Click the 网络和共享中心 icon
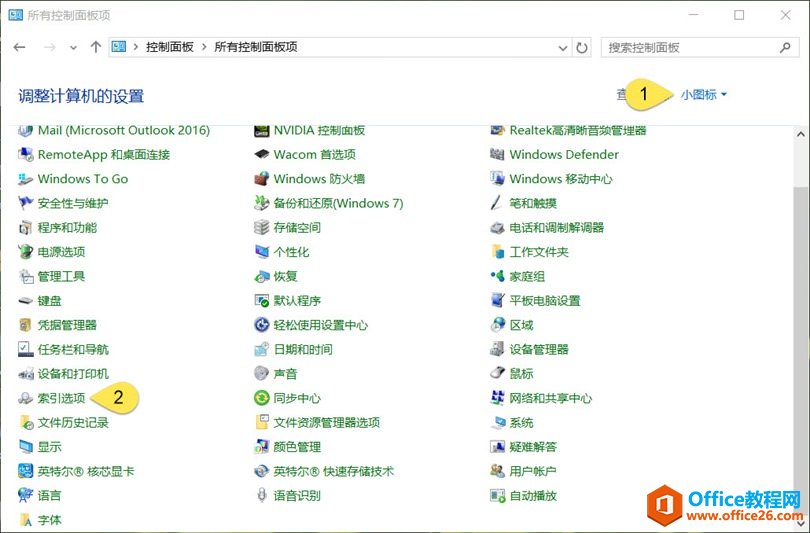This screenshot has height=533, width=810. click(497, 398)
